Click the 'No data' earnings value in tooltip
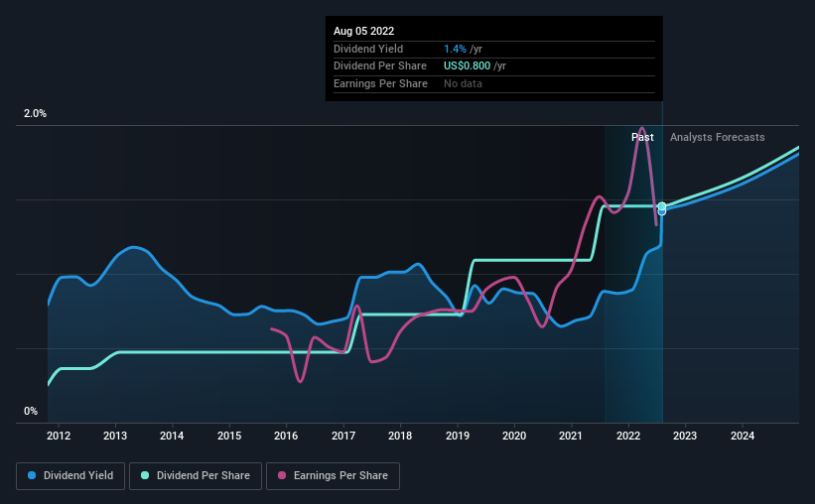Screen dimensions: 815x504 (x=463, y=83)
